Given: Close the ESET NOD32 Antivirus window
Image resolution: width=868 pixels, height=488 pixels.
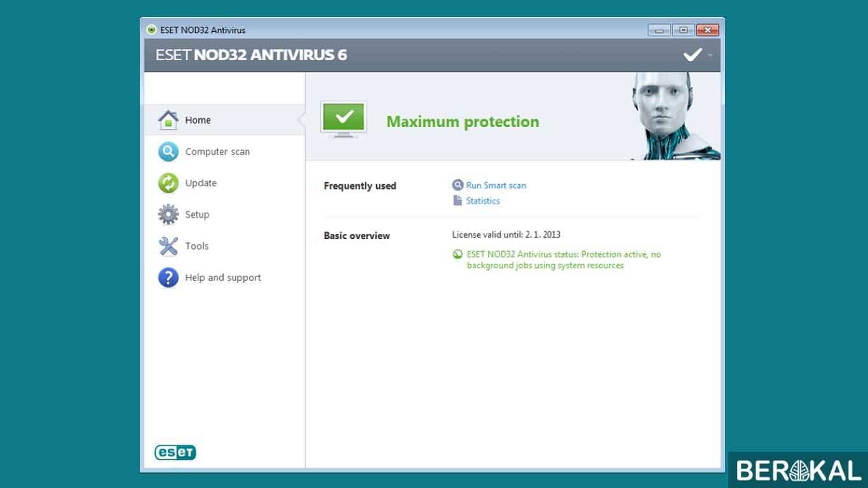Looking at the screenshot, I should coord(707,30).
